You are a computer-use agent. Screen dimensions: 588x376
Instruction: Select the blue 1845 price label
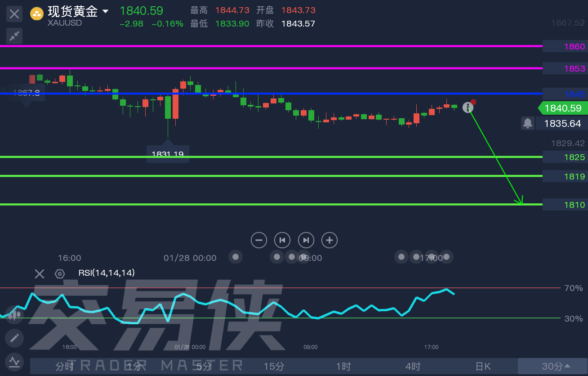(565, 94)
